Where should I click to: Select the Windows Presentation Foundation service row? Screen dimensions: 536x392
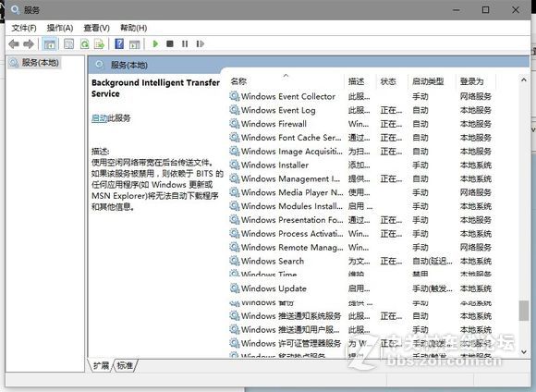(360, 220)
